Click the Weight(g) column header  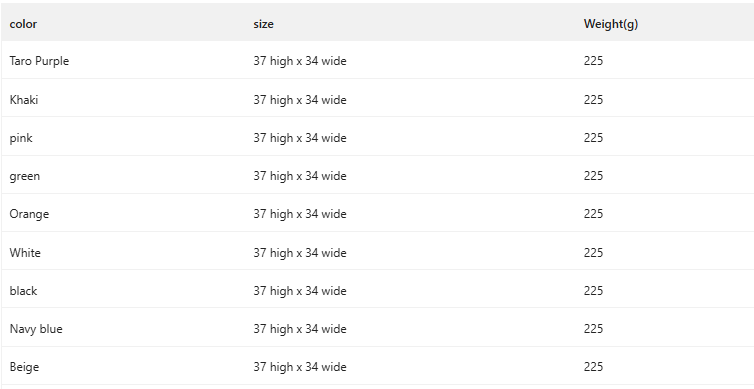click(611, 24)
